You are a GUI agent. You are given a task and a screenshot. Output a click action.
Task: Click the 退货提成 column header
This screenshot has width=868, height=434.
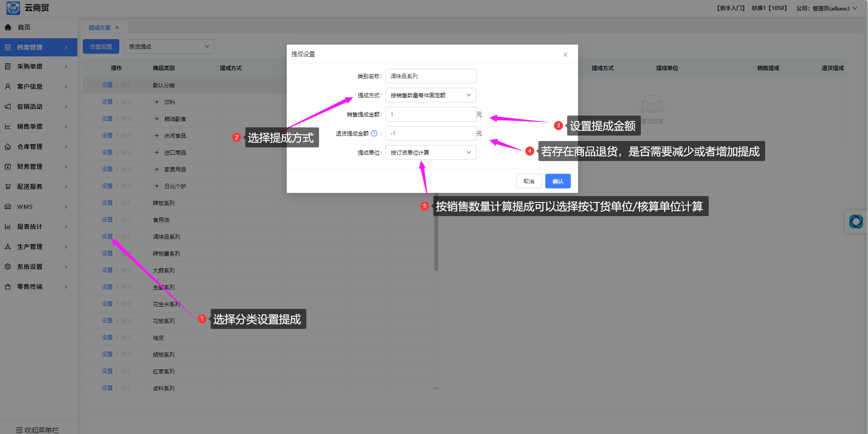[832, 68]
